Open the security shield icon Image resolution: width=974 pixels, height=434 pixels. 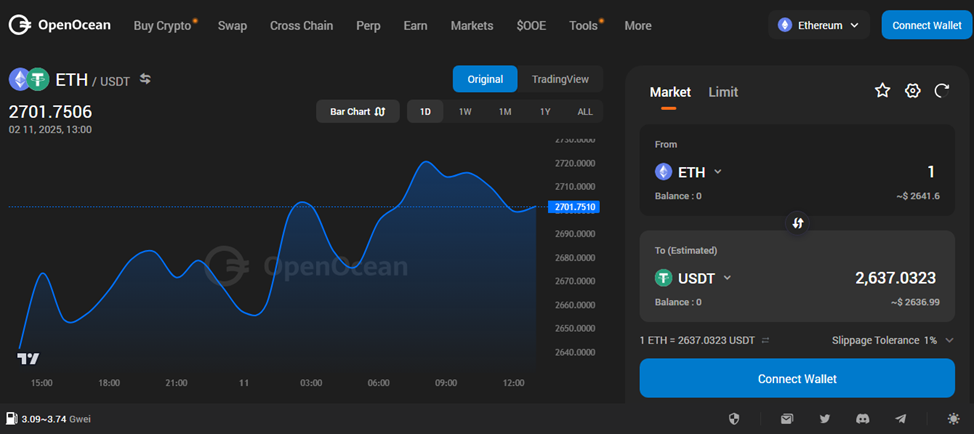pyautogui.click(x=734, y=419)
